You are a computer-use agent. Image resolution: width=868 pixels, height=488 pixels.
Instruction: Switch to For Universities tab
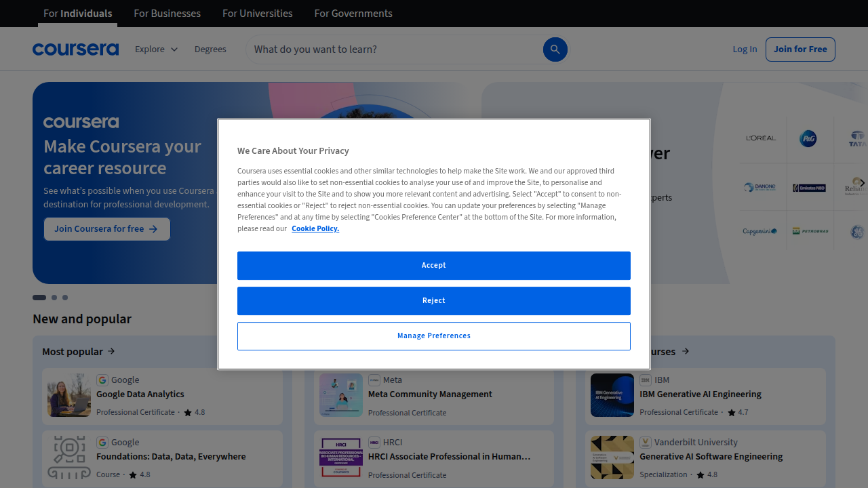(x=258, y=14)
